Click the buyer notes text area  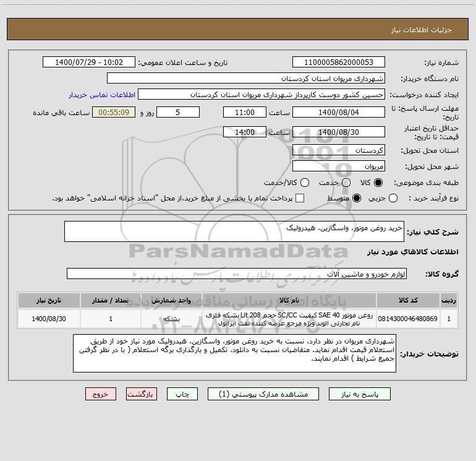click(x=234, y=353)
